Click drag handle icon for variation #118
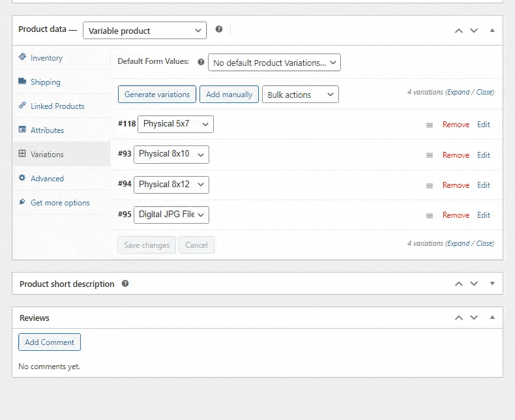 tap(430, 125)
